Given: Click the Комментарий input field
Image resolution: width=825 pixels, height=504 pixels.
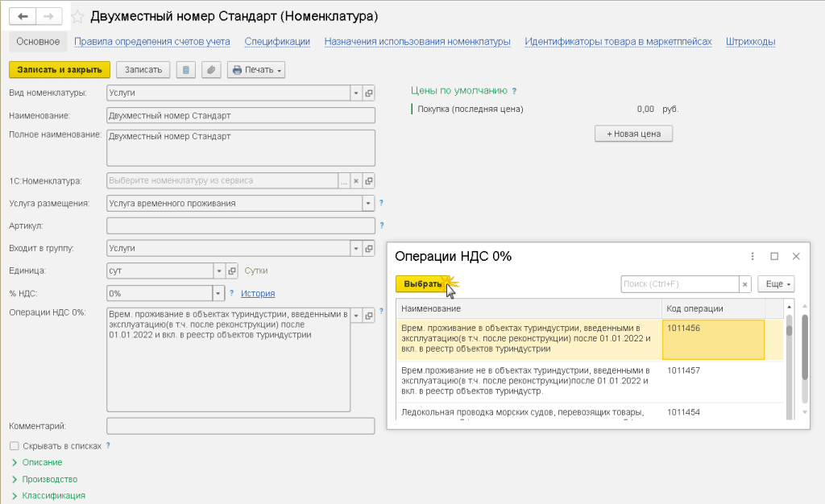Looking at the screenshot, I should [240, 426].
